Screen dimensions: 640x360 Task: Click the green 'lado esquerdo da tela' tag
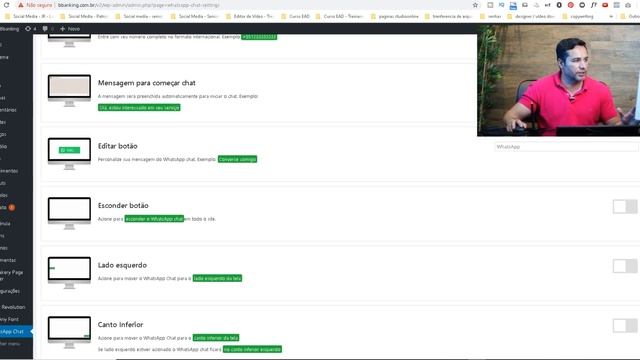coord(217,278)
